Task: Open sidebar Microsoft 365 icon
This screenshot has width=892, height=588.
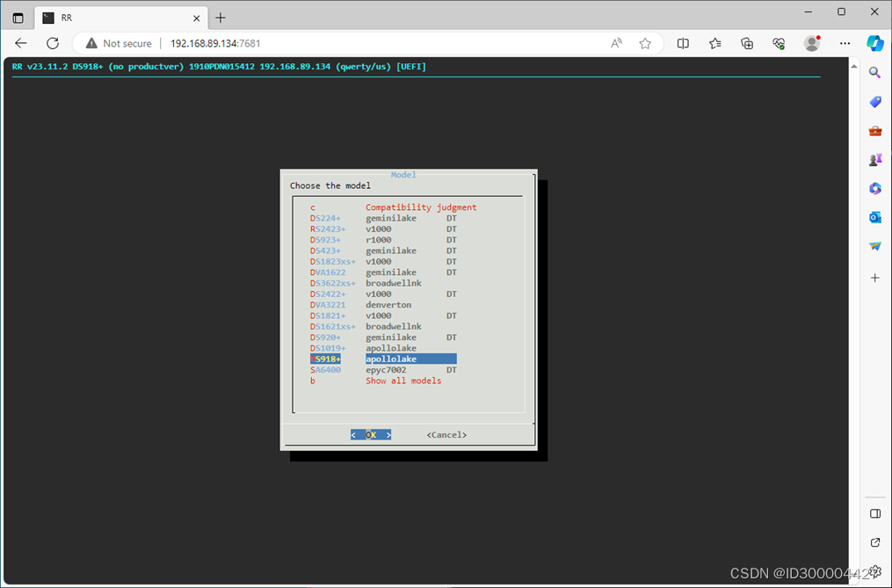Action: pyautogui.click(x=875, y=188)
